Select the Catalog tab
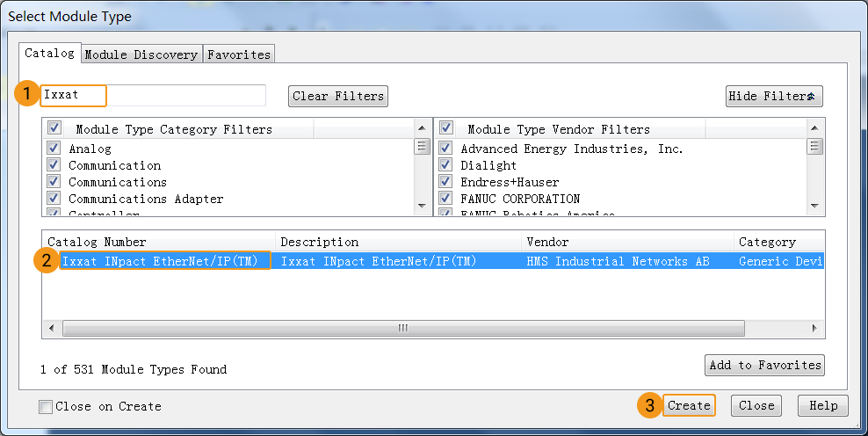Viewport: 868px width, 436px height. click(50, 53)
